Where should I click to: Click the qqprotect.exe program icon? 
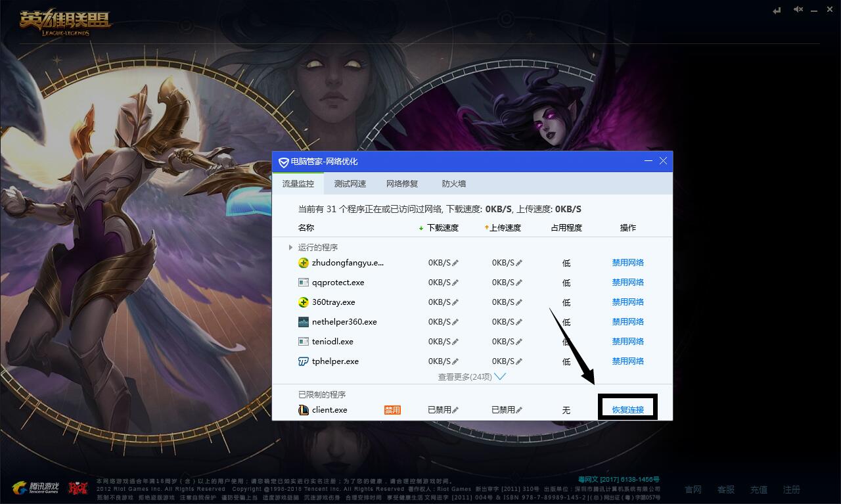[x=303, y=283]
